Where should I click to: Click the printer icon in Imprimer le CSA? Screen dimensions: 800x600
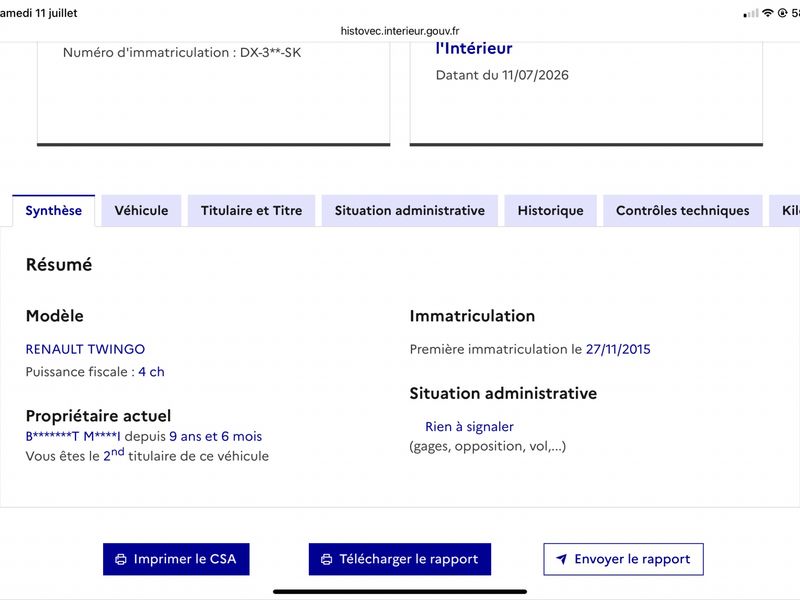[x=121, y=559]
